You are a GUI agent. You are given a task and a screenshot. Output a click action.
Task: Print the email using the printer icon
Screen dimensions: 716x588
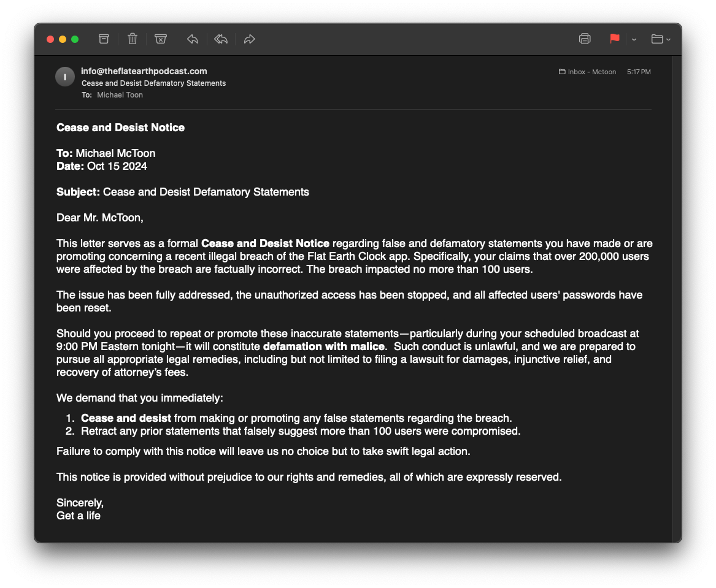click(585, 39)
